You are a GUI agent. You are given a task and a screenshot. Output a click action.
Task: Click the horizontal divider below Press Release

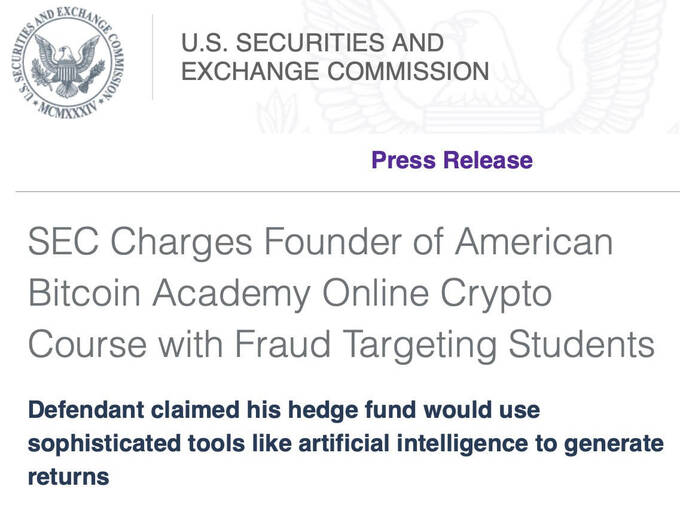[x=348, y=191]
